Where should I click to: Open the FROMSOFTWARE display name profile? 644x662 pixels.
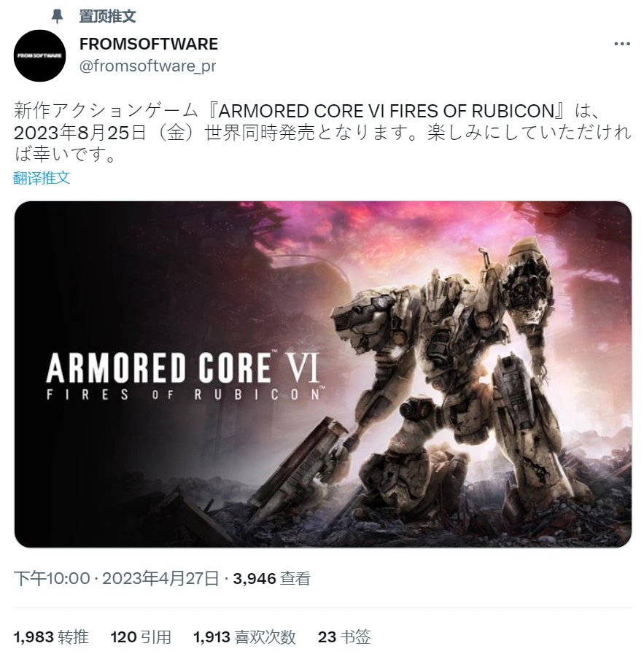click(x=149, y=44)
